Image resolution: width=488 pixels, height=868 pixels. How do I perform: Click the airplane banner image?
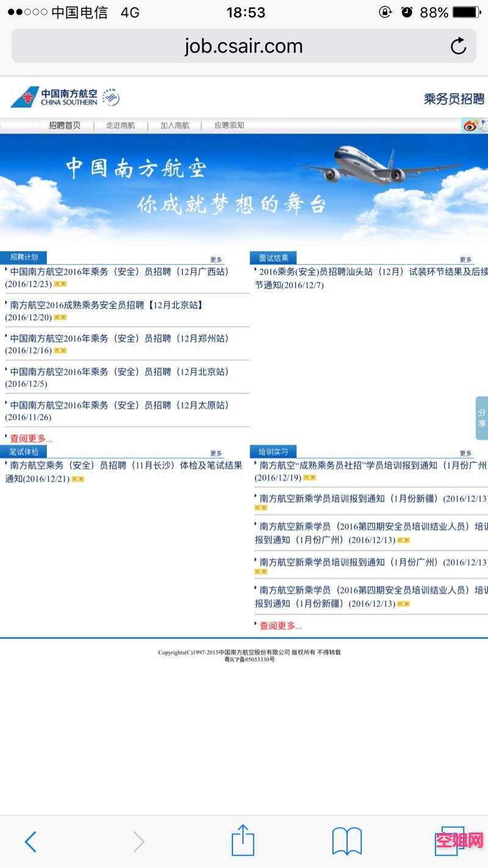point(244,189)
